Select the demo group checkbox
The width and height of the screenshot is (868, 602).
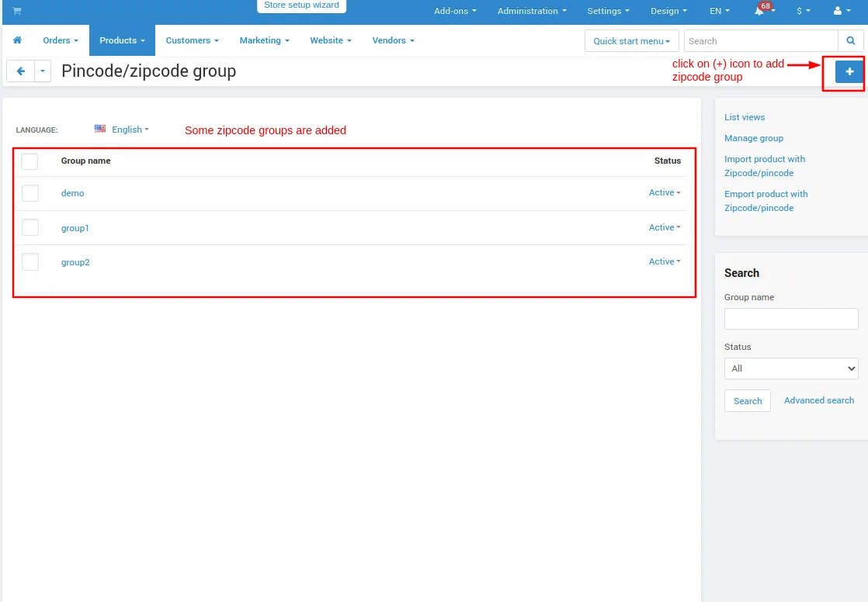click(30, 193)
